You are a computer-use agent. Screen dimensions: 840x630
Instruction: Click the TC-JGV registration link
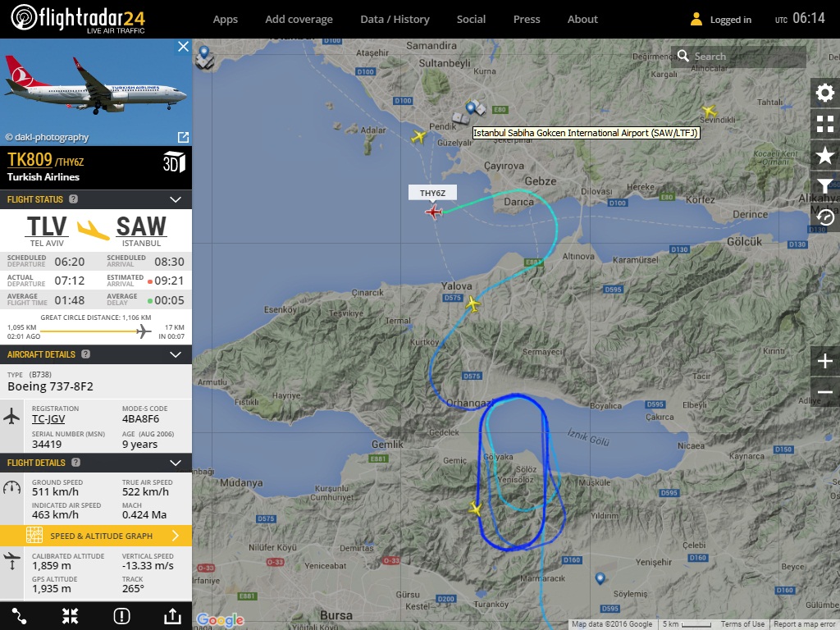coord(48,419)
